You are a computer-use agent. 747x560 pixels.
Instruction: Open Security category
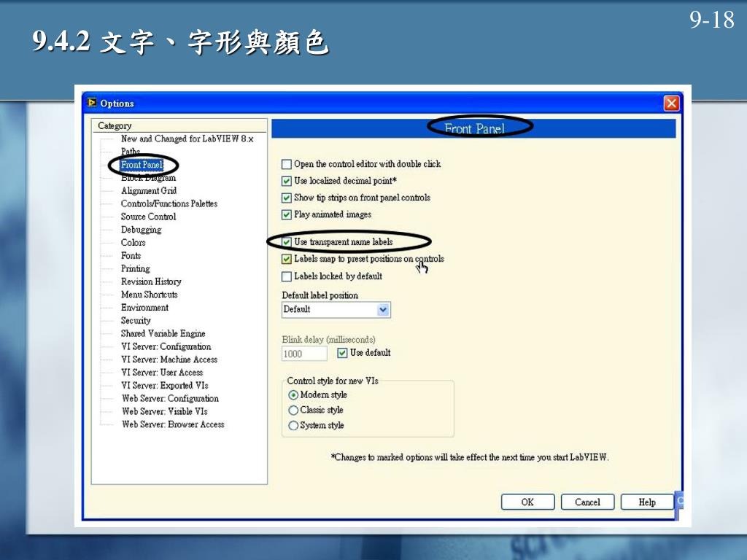pos(136,321)
